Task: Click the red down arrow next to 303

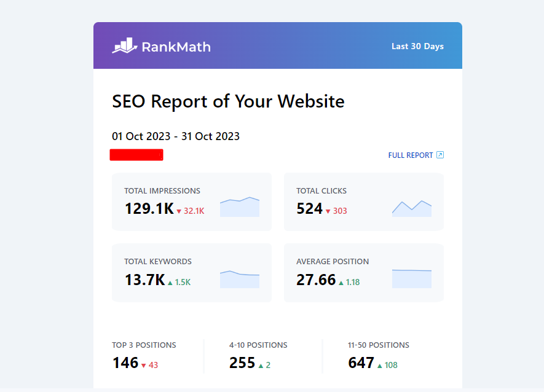Action: (328, 211)
